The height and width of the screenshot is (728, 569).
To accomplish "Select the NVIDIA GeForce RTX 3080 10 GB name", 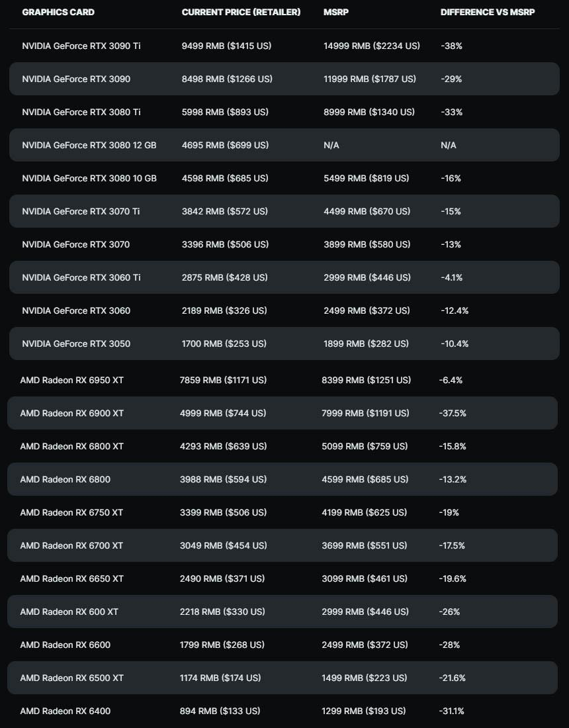I will [x=89, y=178].
